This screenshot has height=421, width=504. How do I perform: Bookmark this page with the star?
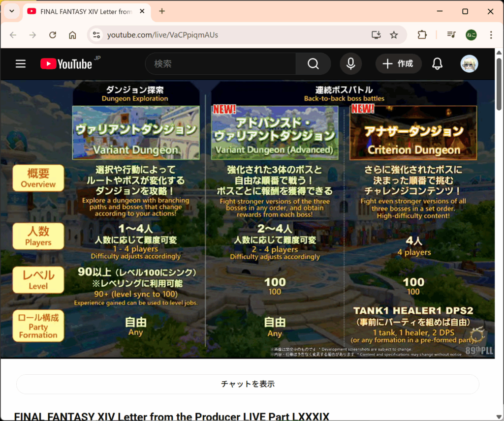394,35
